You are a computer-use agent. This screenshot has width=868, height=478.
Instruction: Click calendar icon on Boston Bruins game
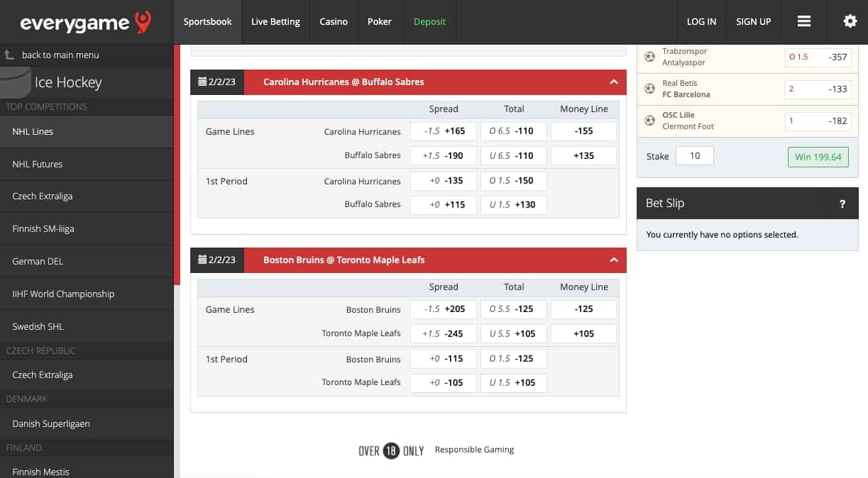tap(202, 260)
